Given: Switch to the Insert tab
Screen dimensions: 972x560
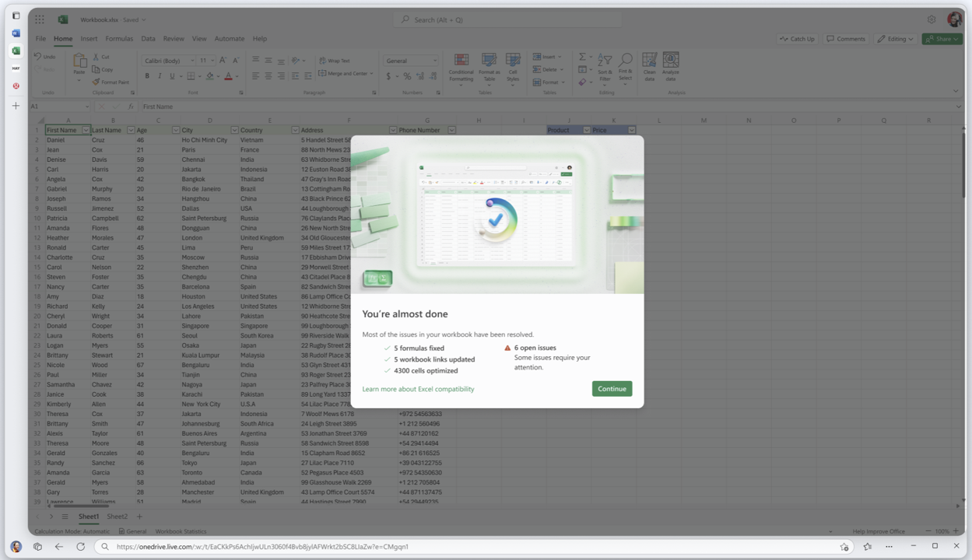Looking at the screenshot, I should (x=89, y=39).
